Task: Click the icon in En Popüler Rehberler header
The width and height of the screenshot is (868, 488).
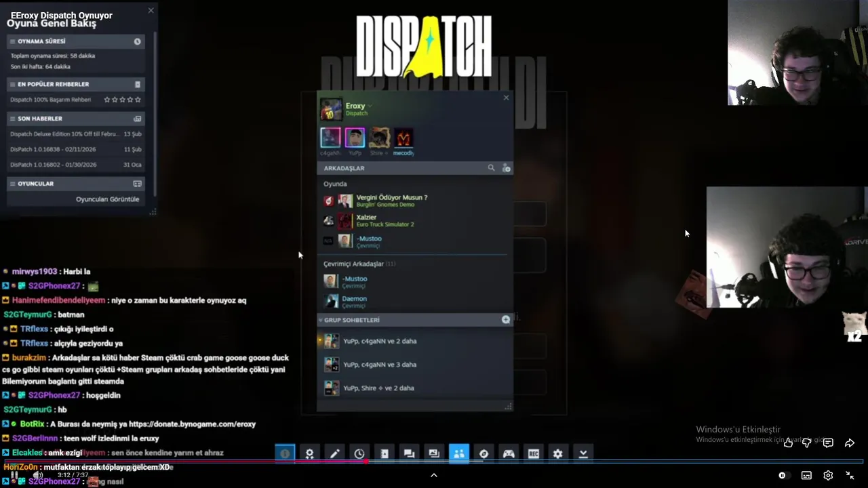Action: 137,84
